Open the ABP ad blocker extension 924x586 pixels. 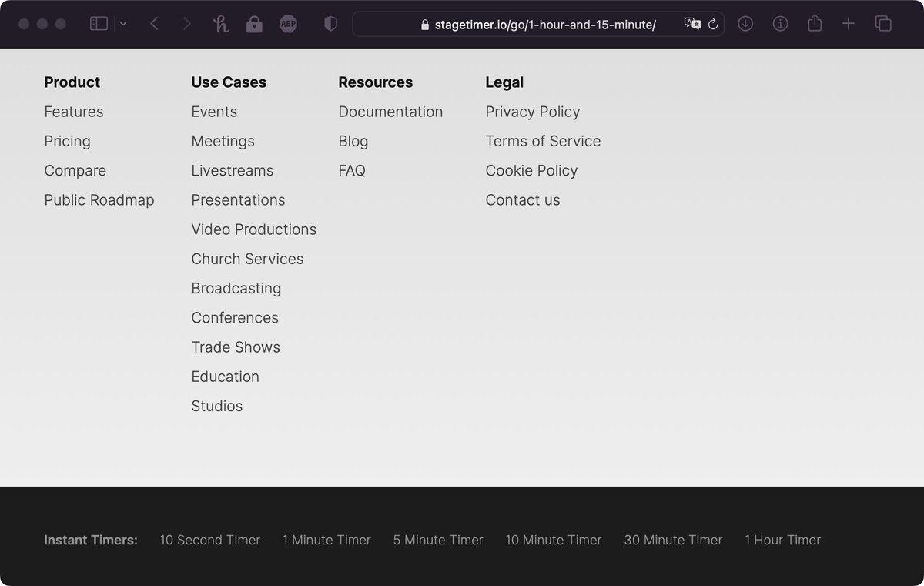tap(288, 24)
